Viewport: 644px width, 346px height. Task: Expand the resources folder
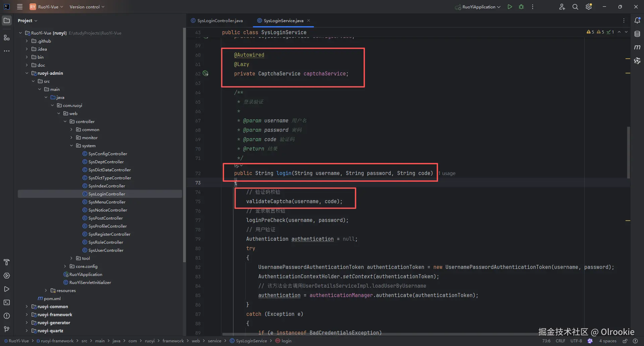[46, 290]
